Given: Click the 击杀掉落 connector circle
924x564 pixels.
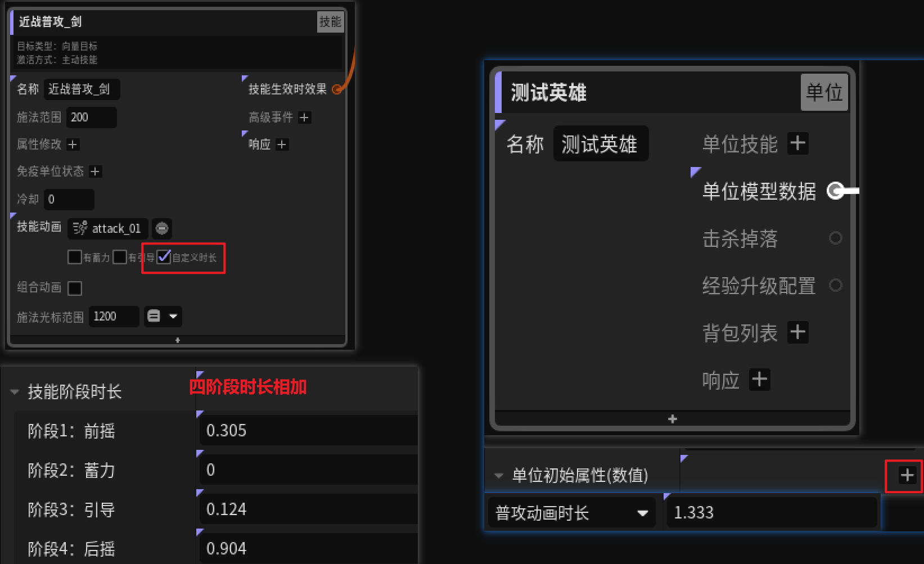Looking at the screenshot, I should click(x=836, y=238).
